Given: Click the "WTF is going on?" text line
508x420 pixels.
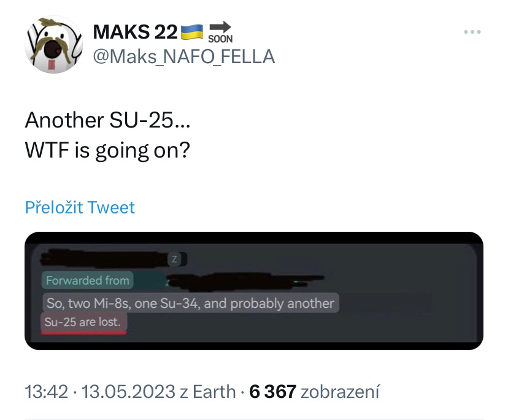Looking at the screenshot, I should [x=107, y=150].
